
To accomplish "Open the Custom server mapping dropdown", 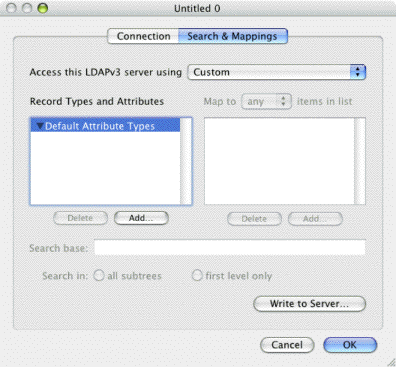I will (x=277, y=72).
